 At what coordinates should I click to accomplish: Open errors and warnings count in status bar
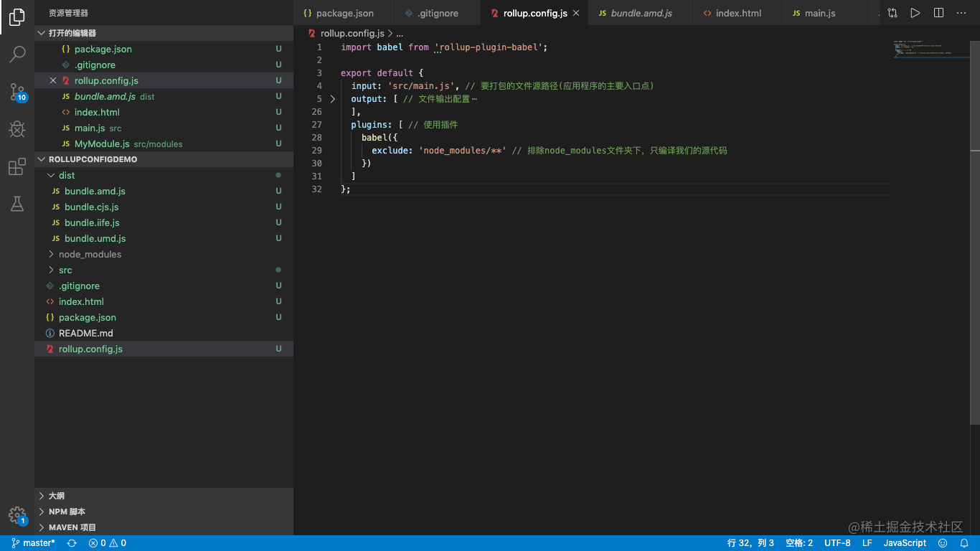[x=108, y=543]
